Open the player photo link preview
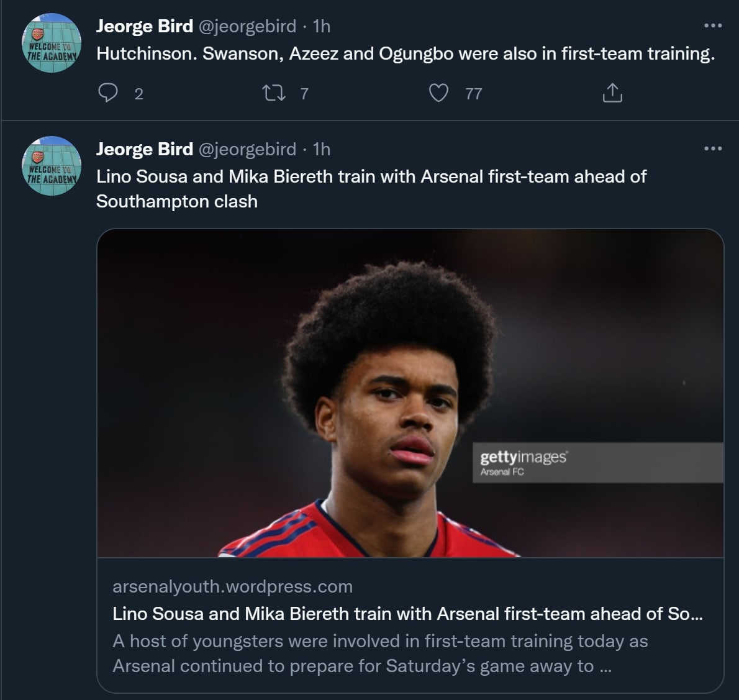The image size is (739, 700). click(x=410, y=393)
